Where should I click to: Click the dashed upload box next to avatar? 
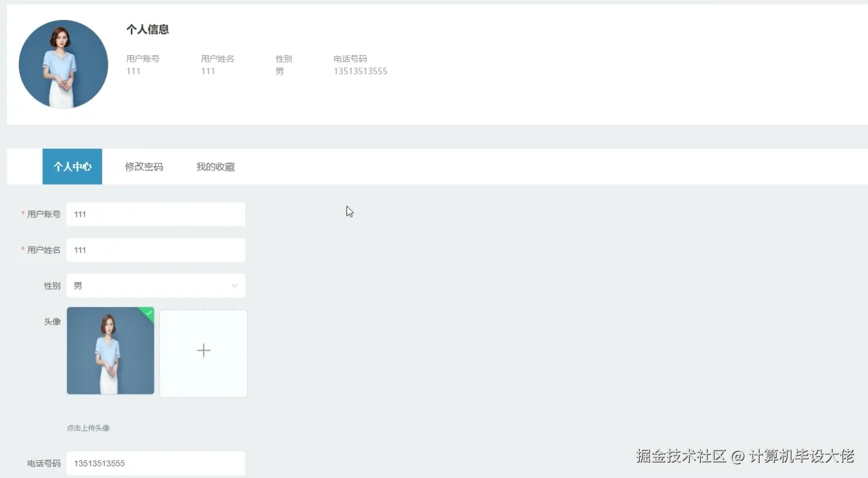203,351
